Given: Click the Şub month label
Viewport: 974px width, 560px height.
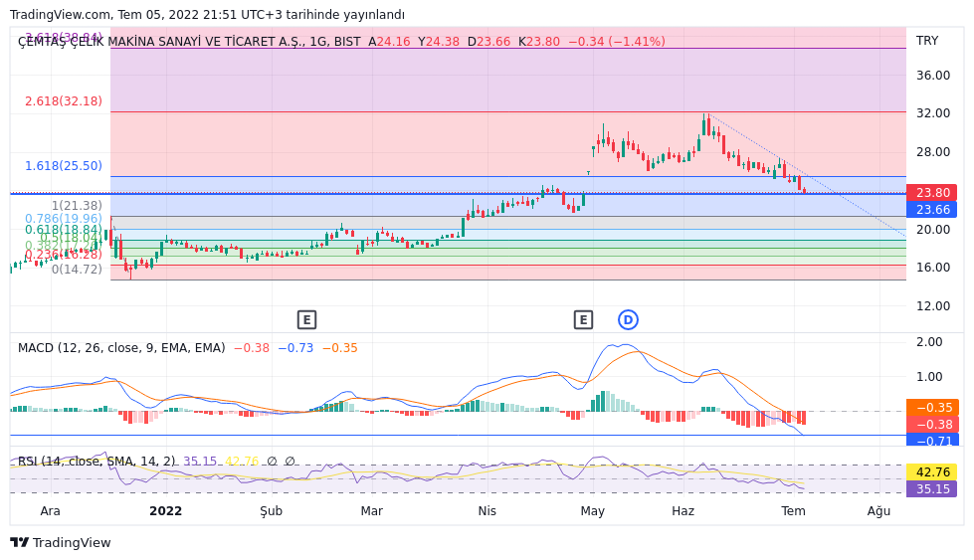Looking at the screenshot, I should tap(271, 511).
